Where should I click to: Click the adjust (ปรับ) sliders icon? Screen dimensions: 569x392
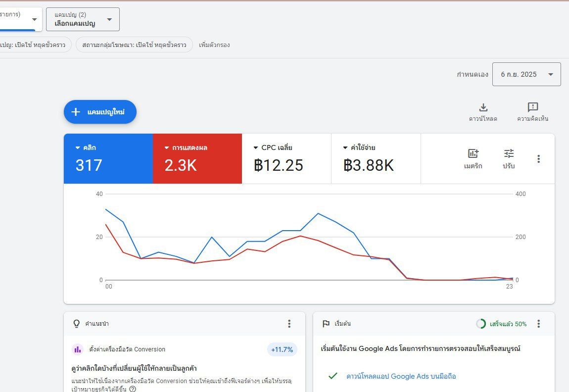click(509, 153)
